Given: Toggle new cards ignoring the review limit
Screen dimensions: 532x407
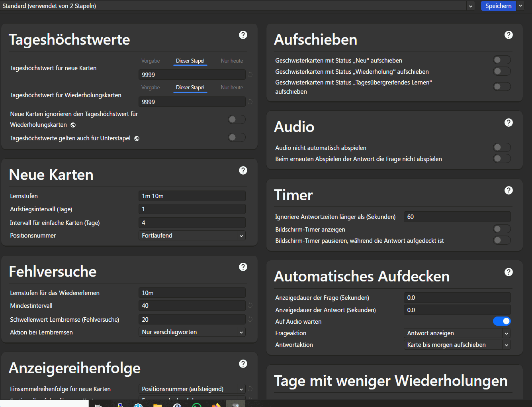Looking at the screenshot, I should tap(237, 120).
